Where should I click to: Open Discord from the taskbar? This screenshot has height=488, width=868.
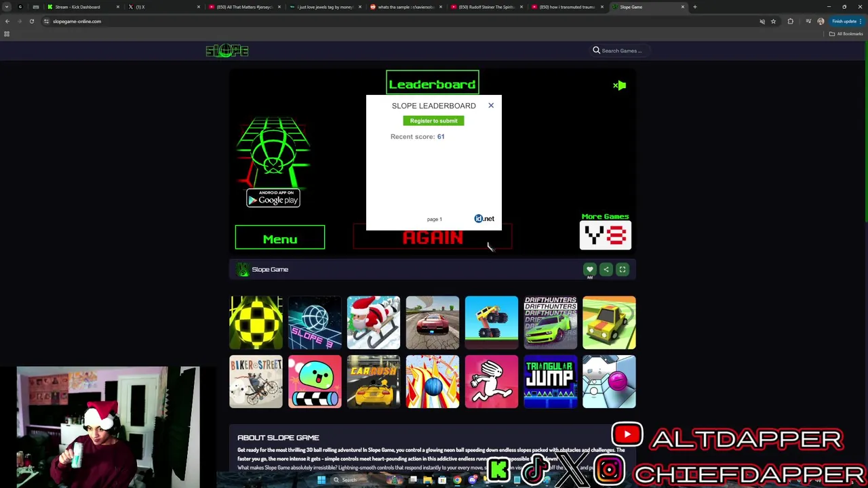472,480
